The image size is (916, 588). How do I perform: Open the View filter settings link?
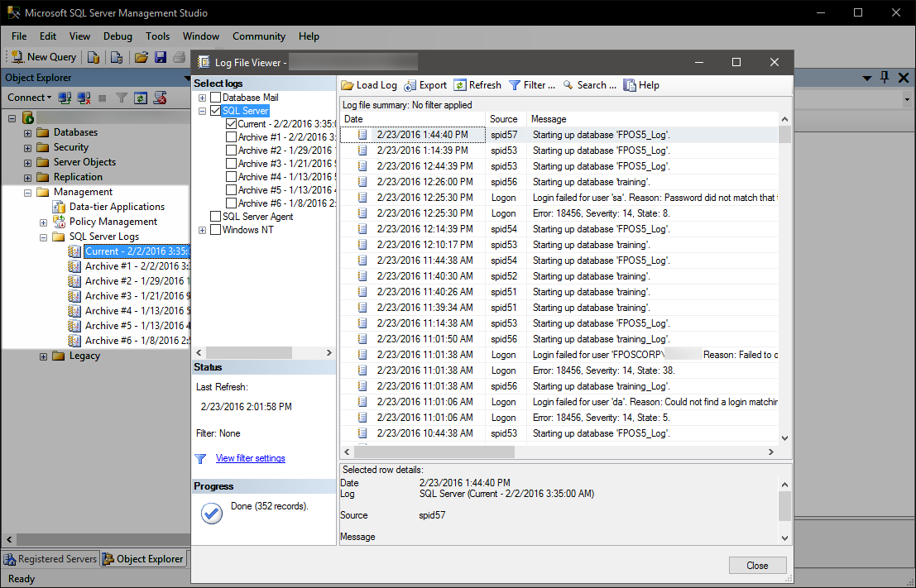pyautogui.click(x=251, y=458)
